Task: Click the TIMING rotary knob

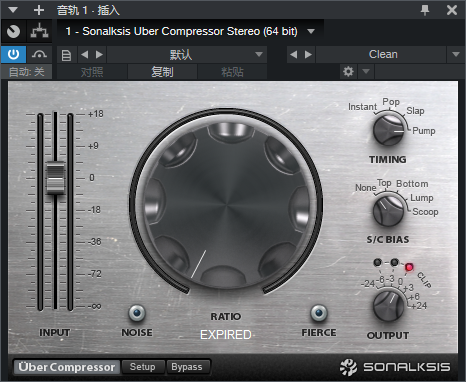Action: [x=389, y=130]
